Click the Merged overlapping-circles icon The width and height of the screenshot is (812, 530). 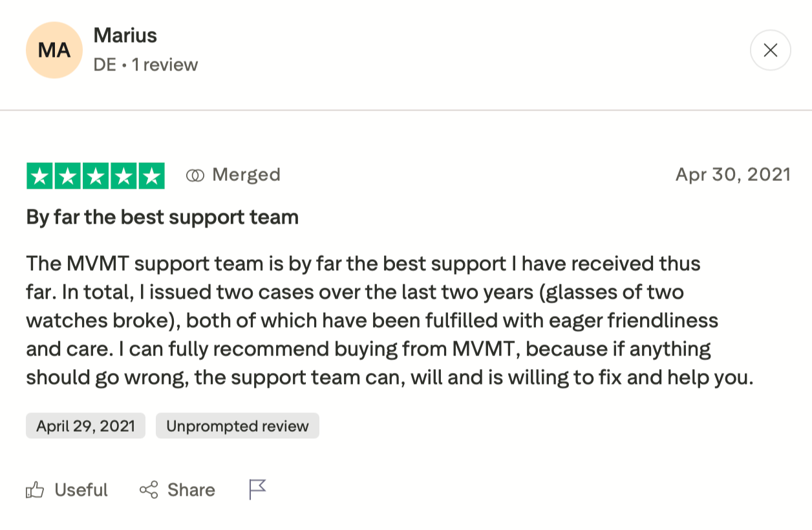click(195, 175)
